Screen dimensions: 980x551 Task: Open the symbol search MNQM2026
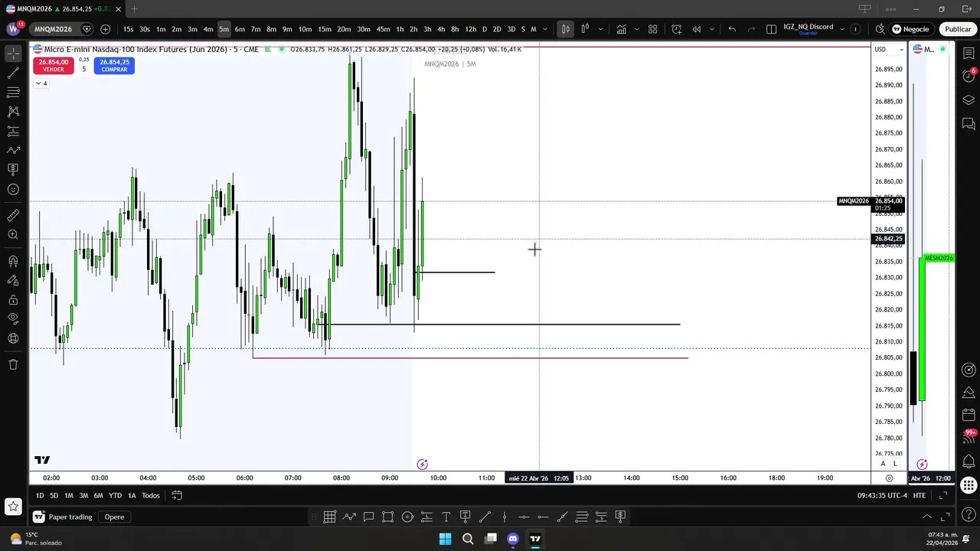click(53, 29)
